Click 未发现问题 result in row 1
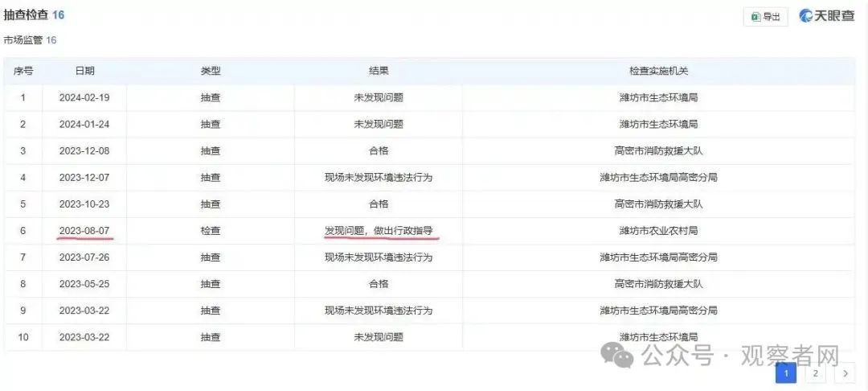 tap(379, 97)
